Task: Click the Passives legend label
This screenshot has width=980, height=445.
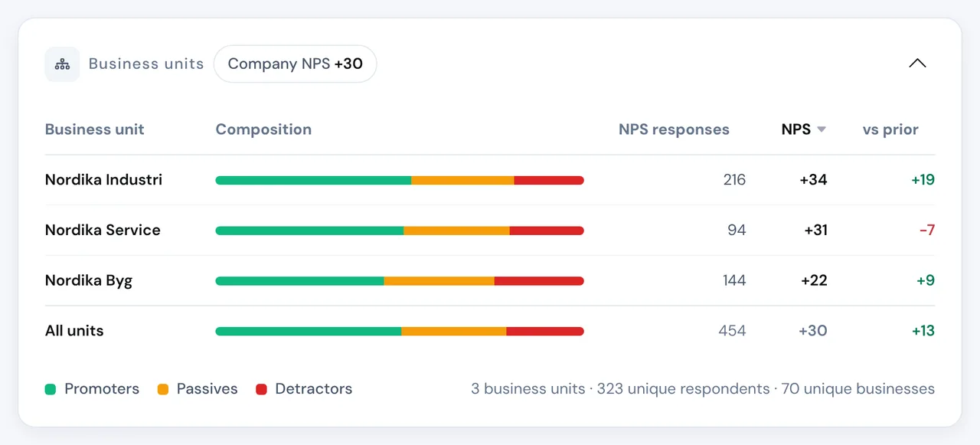Action: tap(207, 389)
